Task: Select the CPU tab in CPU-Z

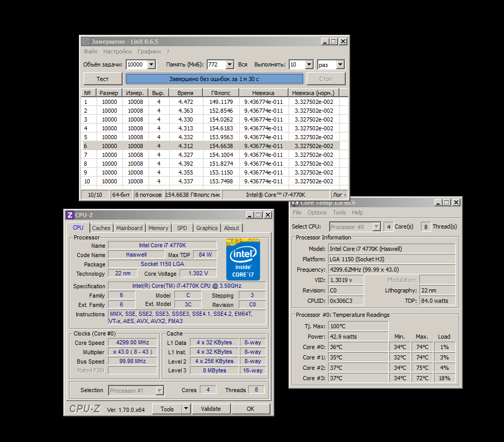Action: coord(78,227)
